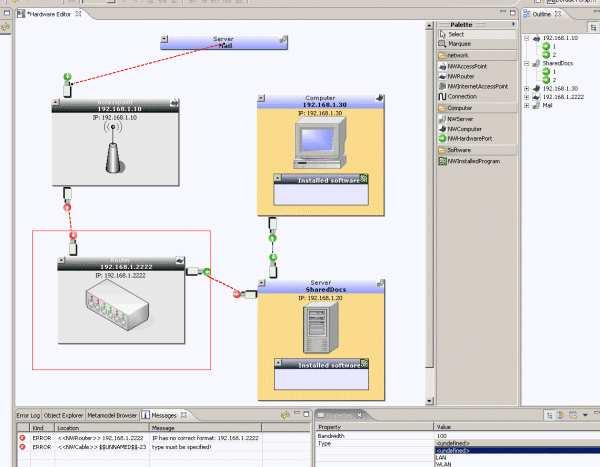
Task: Collapse Installed software box in Computer node
Action: coord(278,178)
